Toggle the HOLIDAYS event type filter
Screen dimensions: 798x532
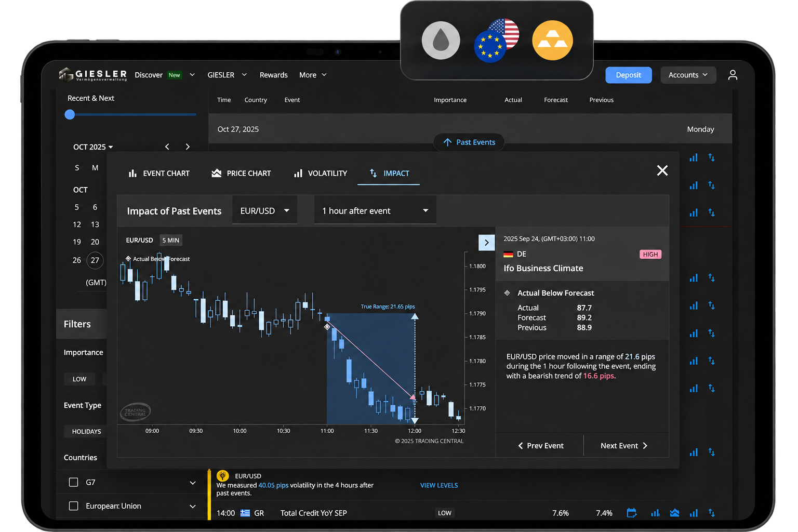[86, 431]
